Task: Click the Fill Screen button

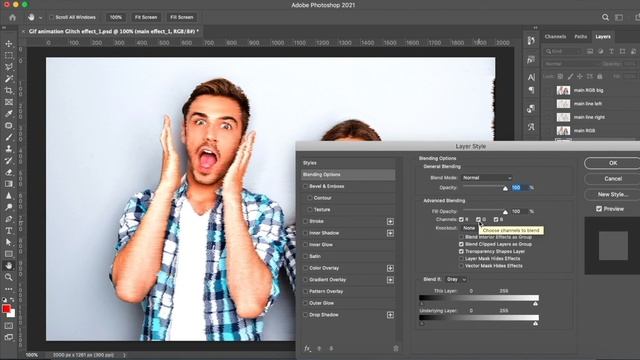Action: click(x=182, y=18)
